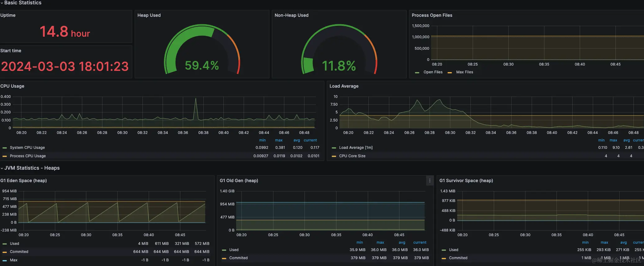The height and width of the screenshot is (266, 644).
Task: Click the 11.8% Non-Heap Used gauge
Action: pyautogui.click(x=339, y=49)
